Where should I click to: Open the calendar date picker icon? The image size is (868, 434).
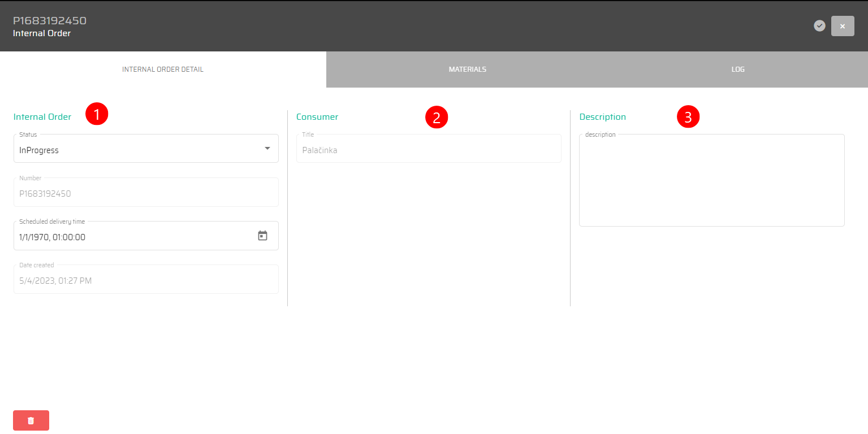click(262, 236)
